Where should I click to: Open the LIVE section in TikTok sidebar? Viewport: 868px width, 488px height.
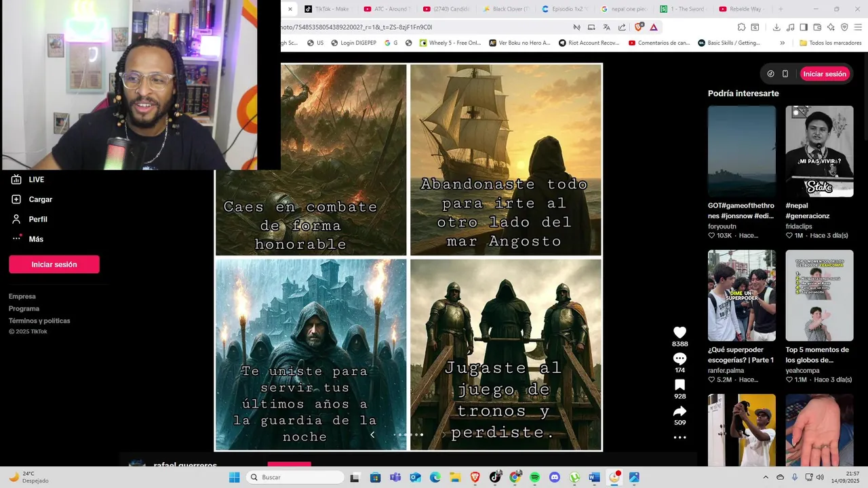pyautogui.click(x=28, y=180)
